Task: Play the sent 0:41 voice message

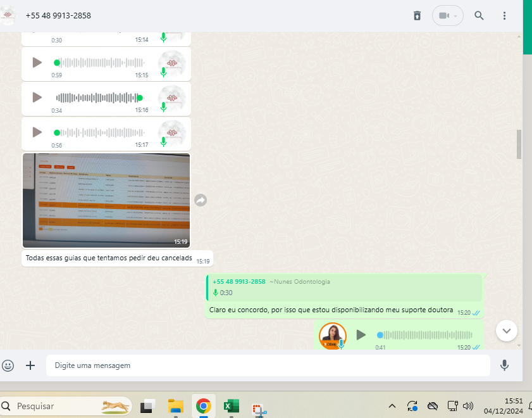Action: pyautogui.click(x=361, y=334)
